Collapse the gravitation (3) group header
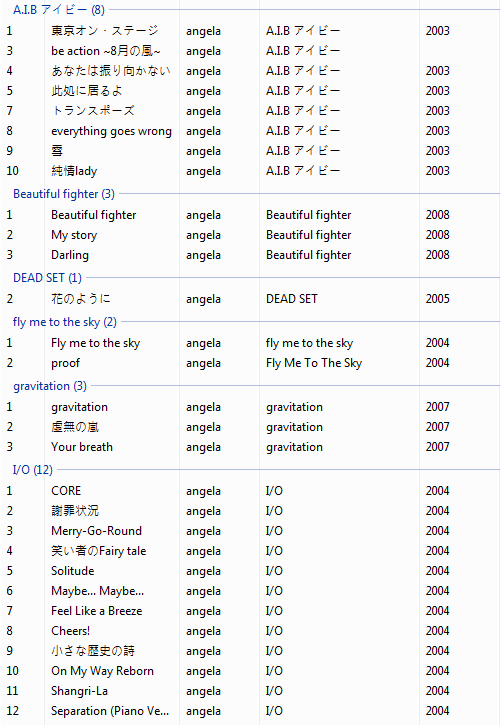Viewport: 500px width, 725px height. pos(50,386)
